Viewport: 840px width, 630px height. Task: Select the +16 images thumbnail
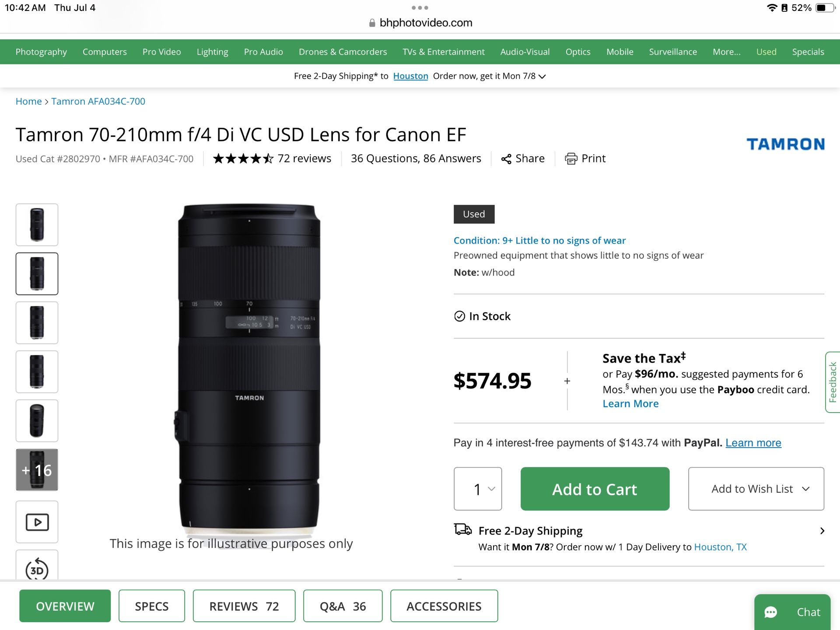click(37, 469)
